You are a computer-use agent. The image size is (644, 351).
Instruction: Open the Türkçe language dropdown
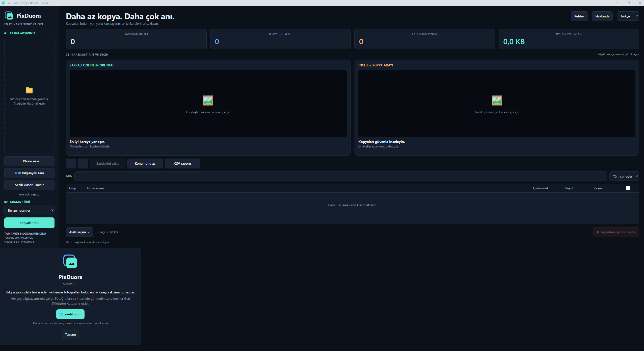pos(628,16)
